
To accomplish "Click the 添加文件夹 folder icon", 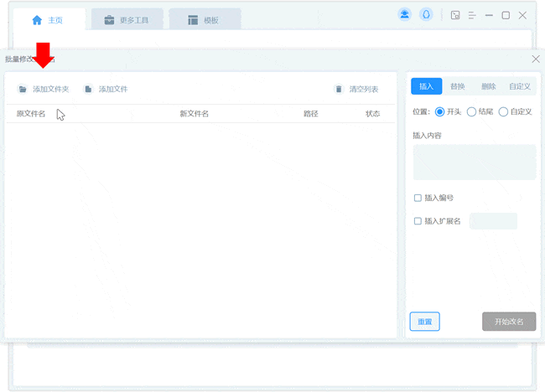I will pyautogui.click(x=23, y=89).
